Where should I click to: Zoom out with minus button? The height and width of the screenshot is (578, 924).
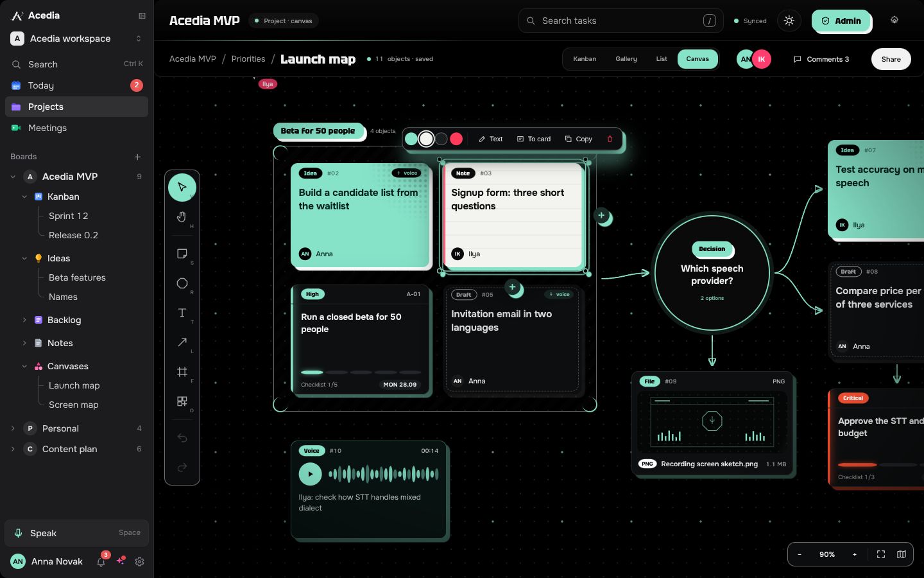tap(800, 554)
